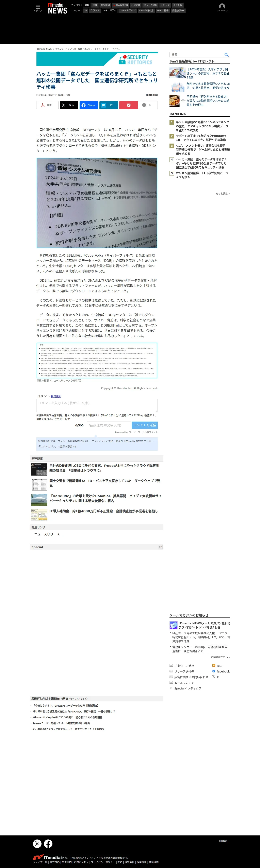
Task: Open thumbnail of 門司港 restaurant article
Action: (177, 100)
